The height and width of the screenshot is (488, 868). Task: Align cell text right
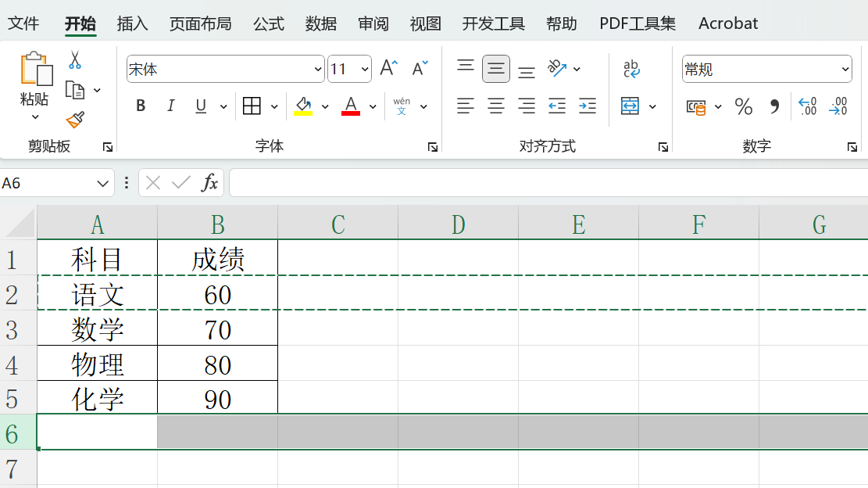[527, 106]
